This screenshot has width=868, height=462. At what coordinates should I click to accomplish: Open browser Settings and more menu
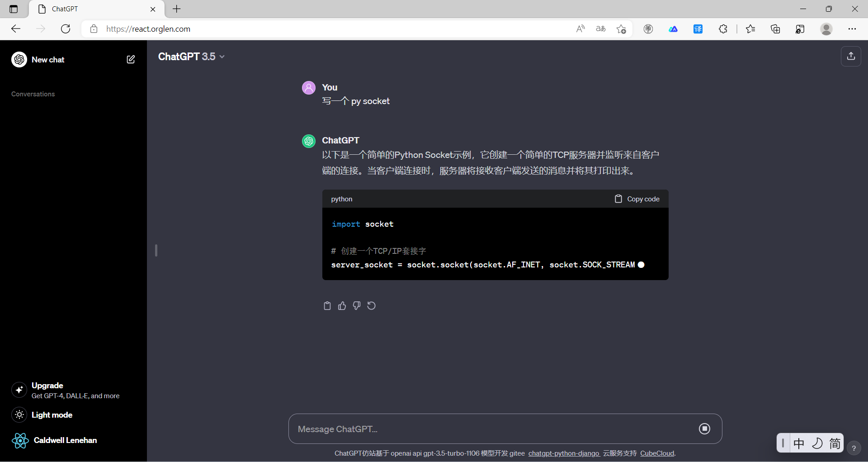[852, 29]
